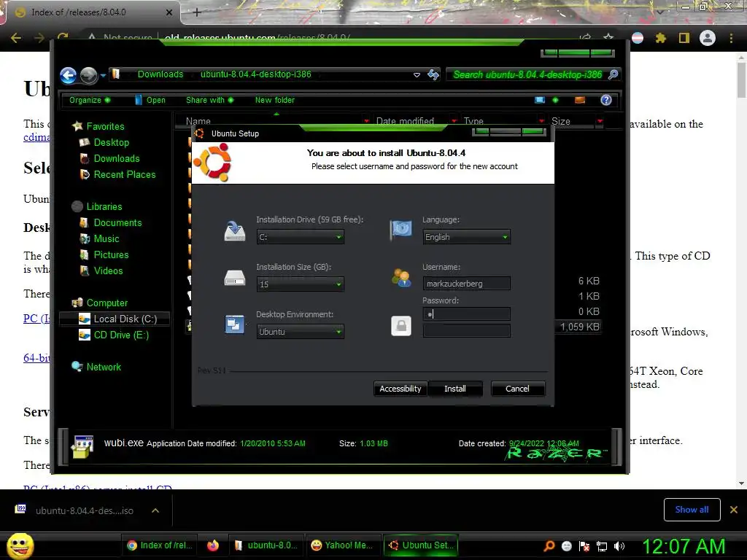Open the Installation Size dropdown
This screenshot has width=747, height=560.
tap(300, 284)
